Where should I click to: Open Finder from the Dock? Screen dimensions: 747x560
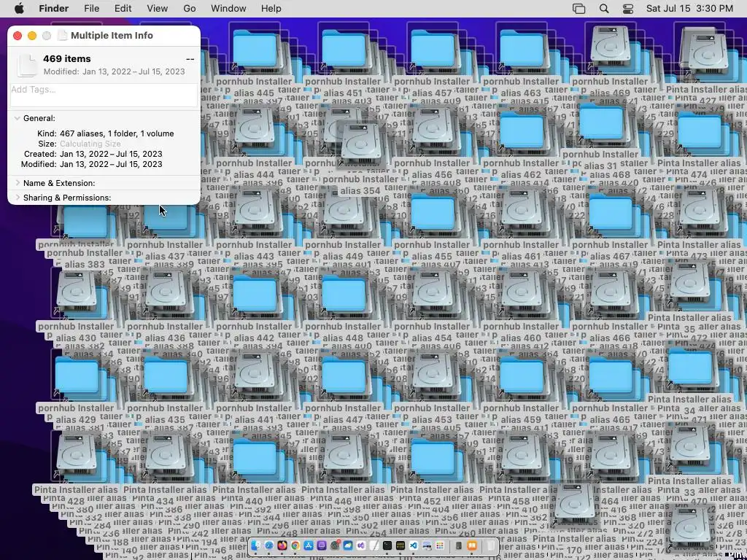256,545
